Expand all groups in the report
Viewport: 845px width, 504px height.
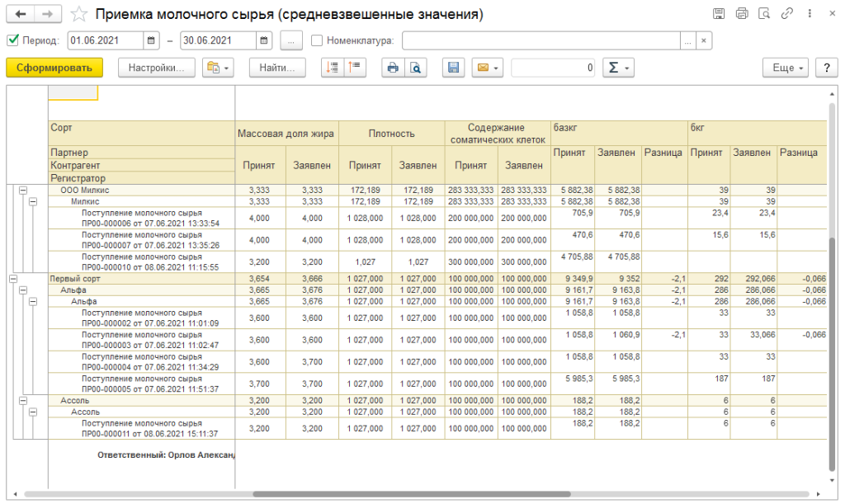pyautogui.click(x=333, y=68)
